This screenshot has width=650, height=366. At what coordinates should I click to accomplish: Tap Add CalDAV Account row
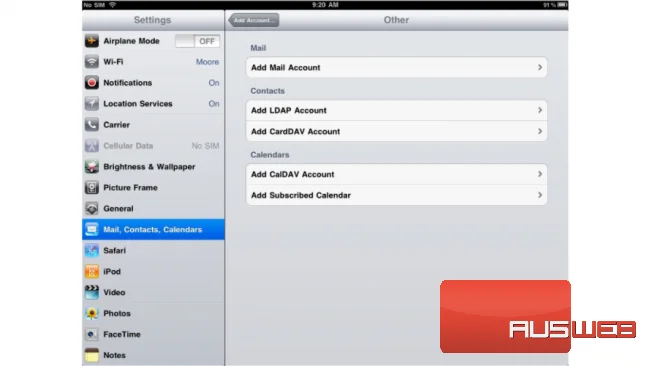tap(396, 174)
